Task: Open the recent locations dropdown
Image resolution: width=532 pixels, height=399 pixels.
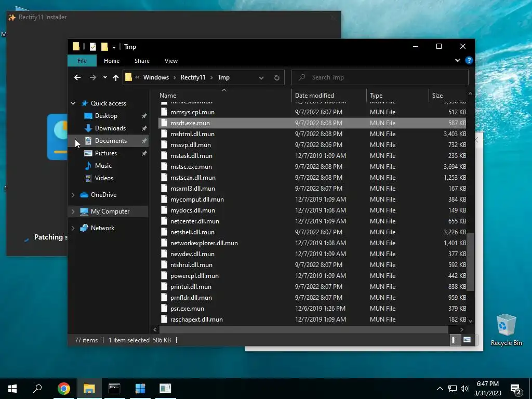Action: (x=105, y=77)
